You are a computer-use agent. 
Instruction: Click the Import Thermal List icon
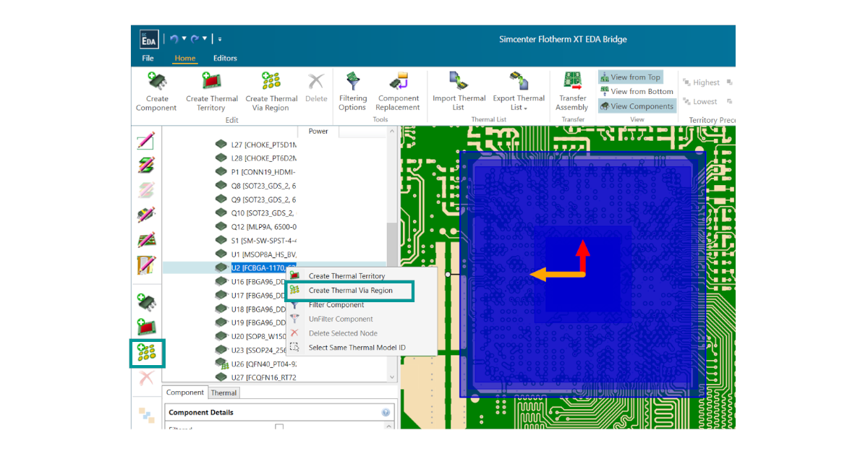point(459,81)
